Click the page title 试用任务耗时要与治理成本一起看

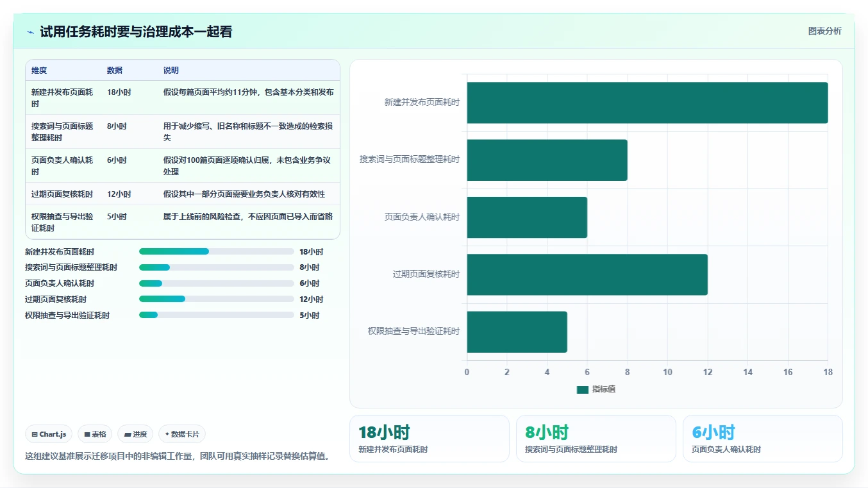click(x=136, y=32)
